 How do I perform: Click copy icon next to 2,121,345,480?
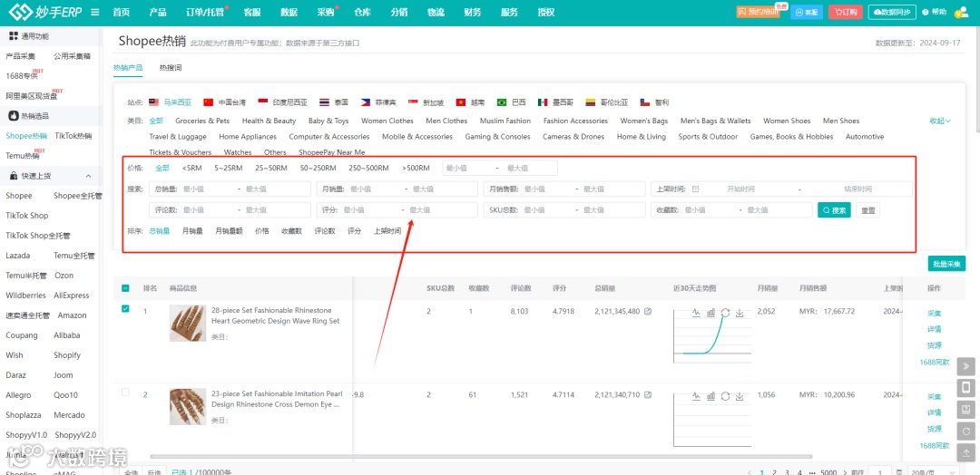click(648, 311)
